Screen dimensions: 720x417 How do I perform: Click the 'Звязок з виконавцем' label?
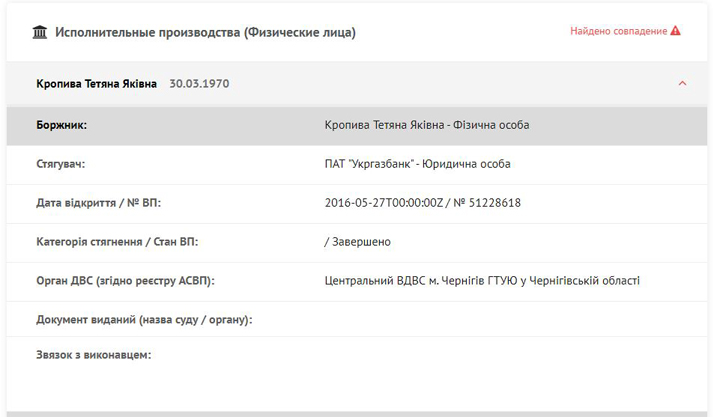[x=93, y=355]
